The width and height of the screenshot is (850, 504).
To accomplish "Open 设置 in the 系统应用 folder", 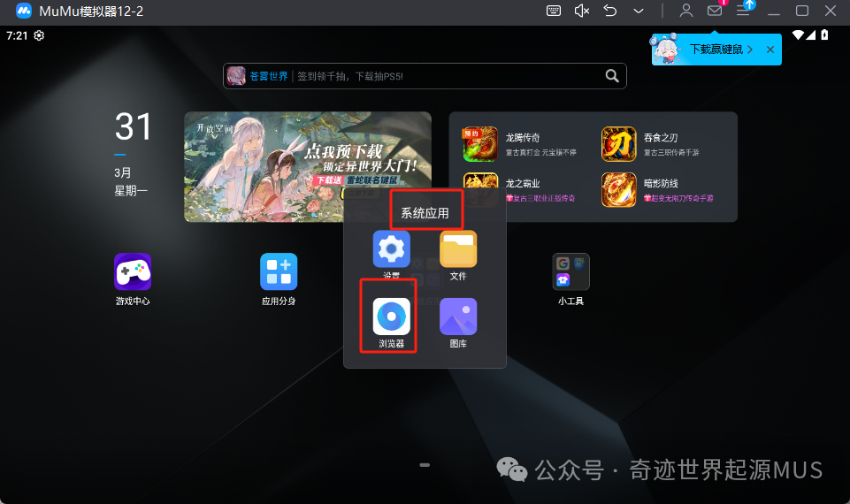I will tap(392, 248).
